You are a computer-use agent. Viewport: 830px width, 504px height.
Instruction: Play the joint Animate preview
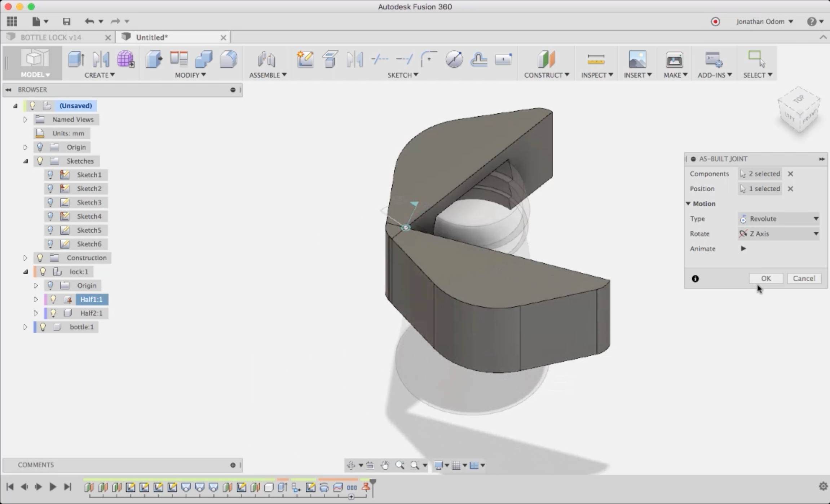743,249
